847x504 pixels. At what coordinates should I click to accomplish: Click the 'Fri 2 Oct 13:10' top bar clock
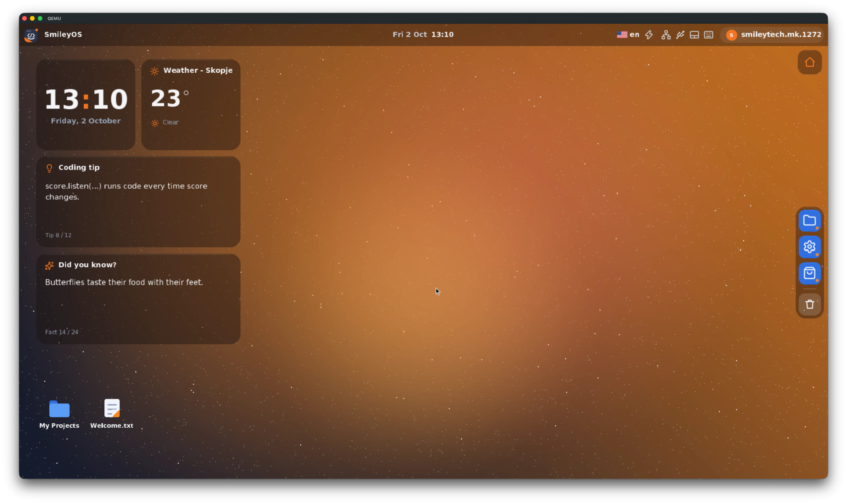pos(423,35)
